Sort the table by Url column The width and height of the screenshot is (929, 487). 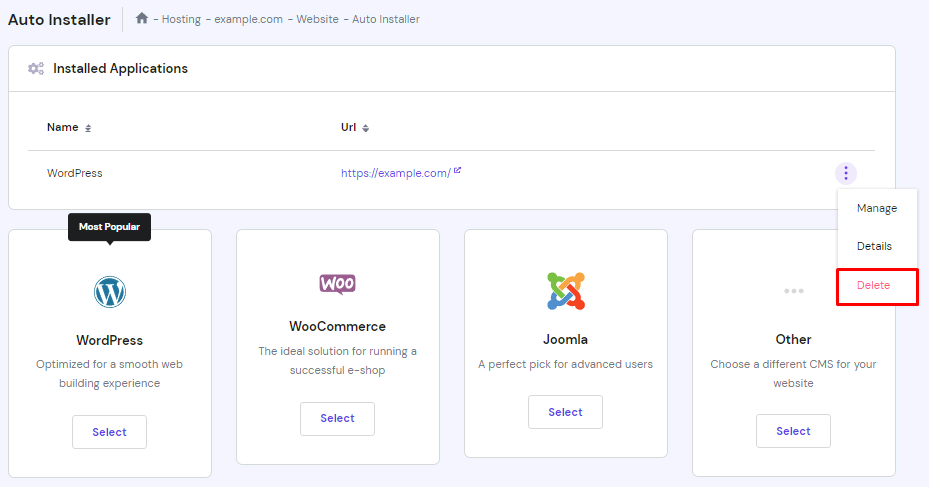tap(365, 128)
